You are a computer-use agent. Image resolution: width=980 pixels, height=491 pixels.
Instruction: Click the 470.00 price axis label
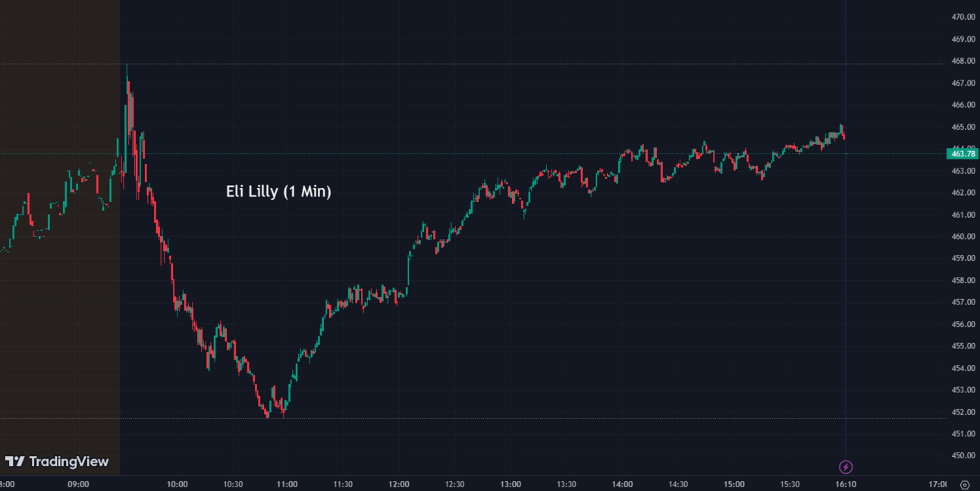tap(962, 17)
